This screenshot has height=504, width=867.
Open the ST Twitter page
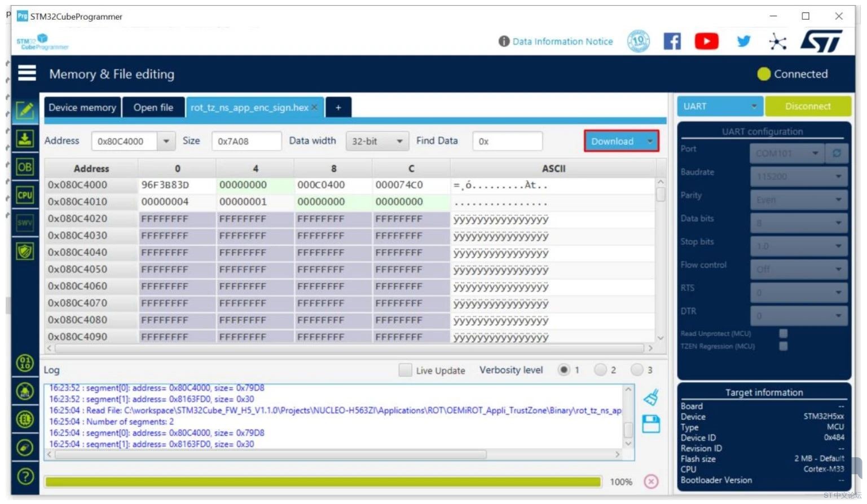pos(744,41)
